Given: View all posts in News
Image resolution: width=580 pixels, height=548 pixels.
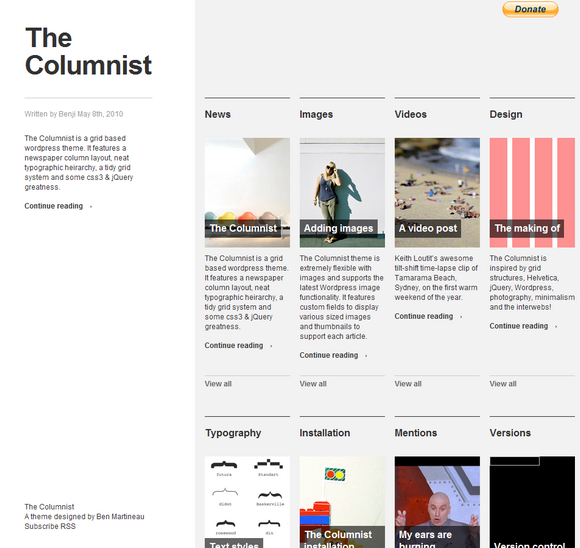Looking at the screenshot, I should (x=218, y=384).
